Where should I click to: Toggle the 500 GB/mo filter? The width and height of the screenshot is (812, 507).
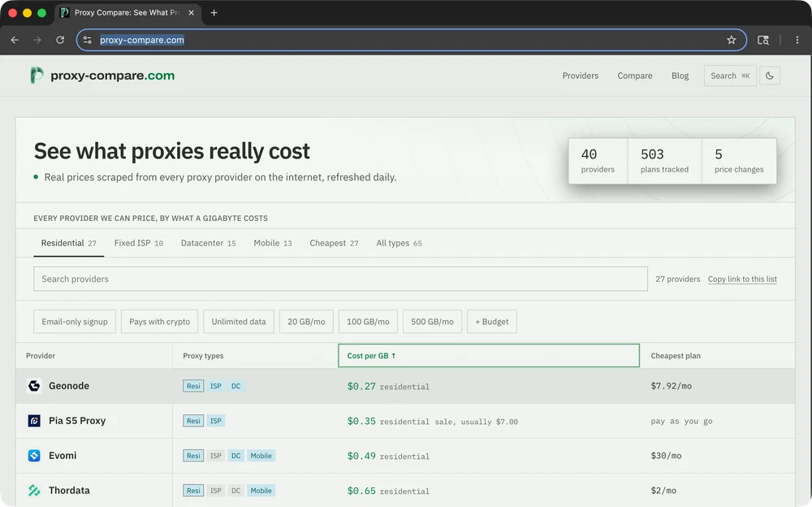[x=432, y=322]
